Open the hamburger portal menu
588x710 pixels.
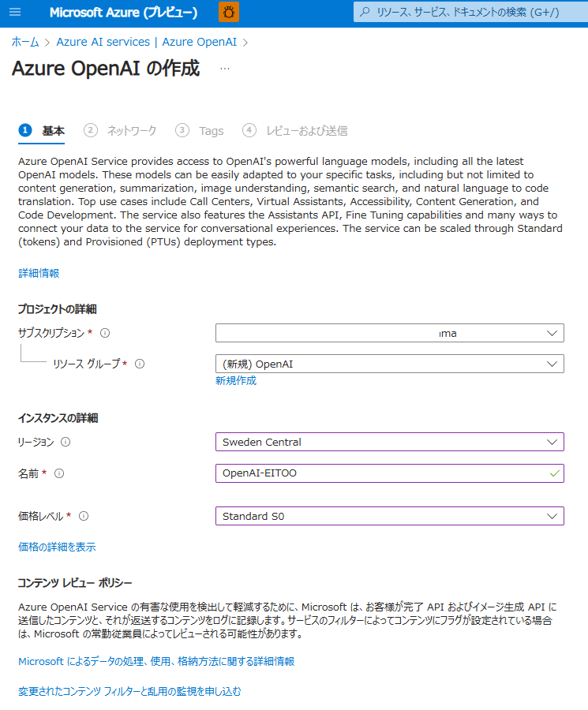(x=15, y=12)
